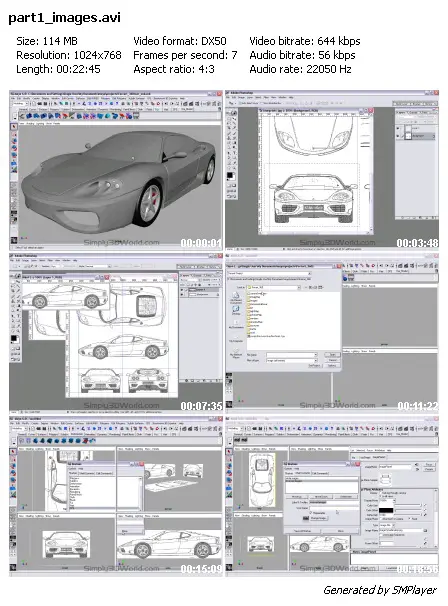Click the Desktop shortcut in the file open dialog
Image resolution: width=448 pixels, height=606 pixels.
236,310
